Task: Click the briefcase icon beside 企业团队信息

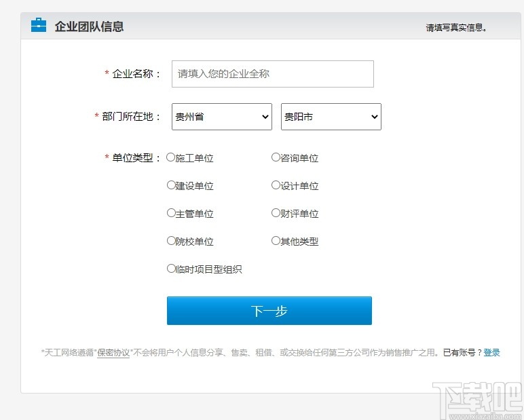Action: [x=39, y=25]
